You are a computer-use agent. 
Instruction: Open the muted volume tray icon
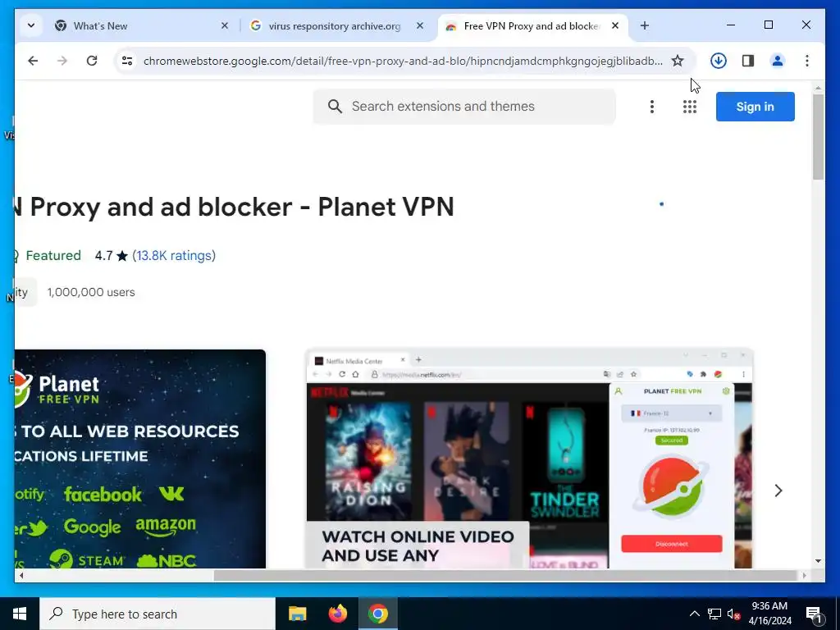click(x=734, y=614)
